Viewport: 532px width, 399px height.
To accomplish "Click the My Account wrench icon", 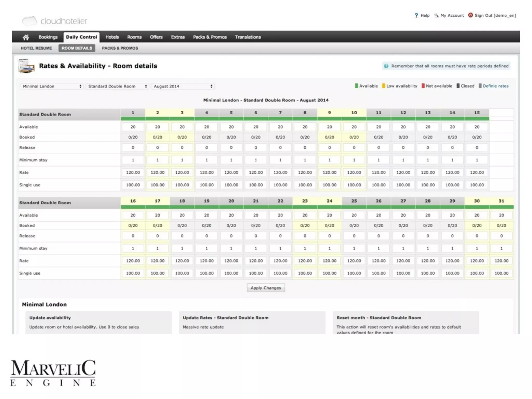I will coord(436,15).
